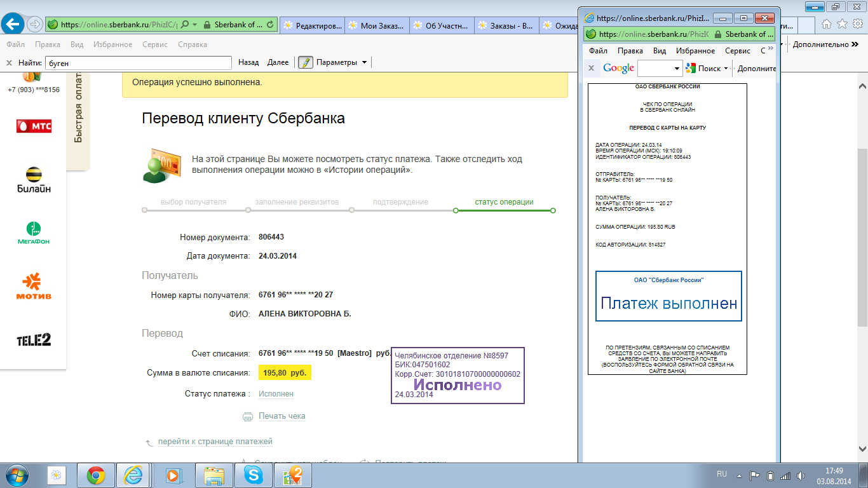Click the search magnifier in main address bar

[x=185, y=25]
